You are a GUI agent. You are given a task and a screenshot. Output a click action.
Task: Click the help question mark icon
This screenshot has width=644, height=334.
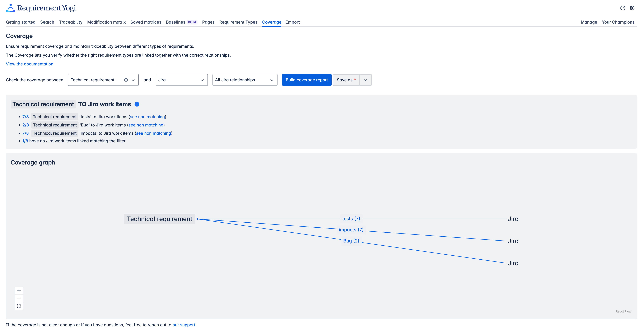(x=622, y=8)
